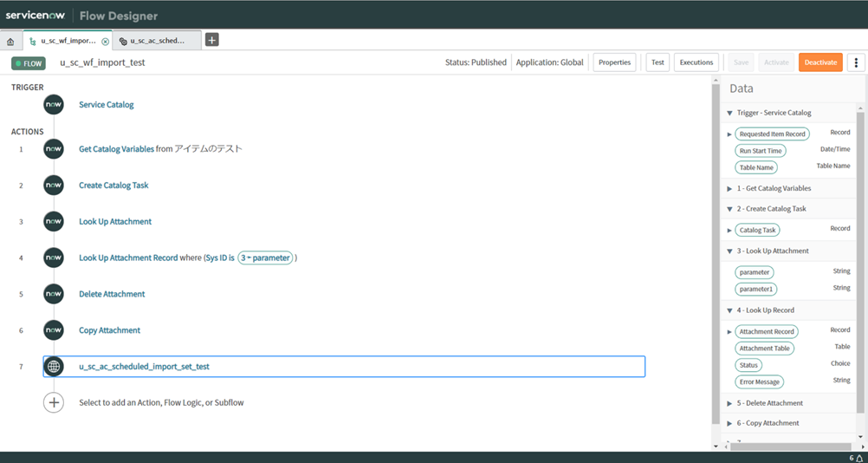Collapse Trigger - Service Catalog section

click(x=729, y=113)
